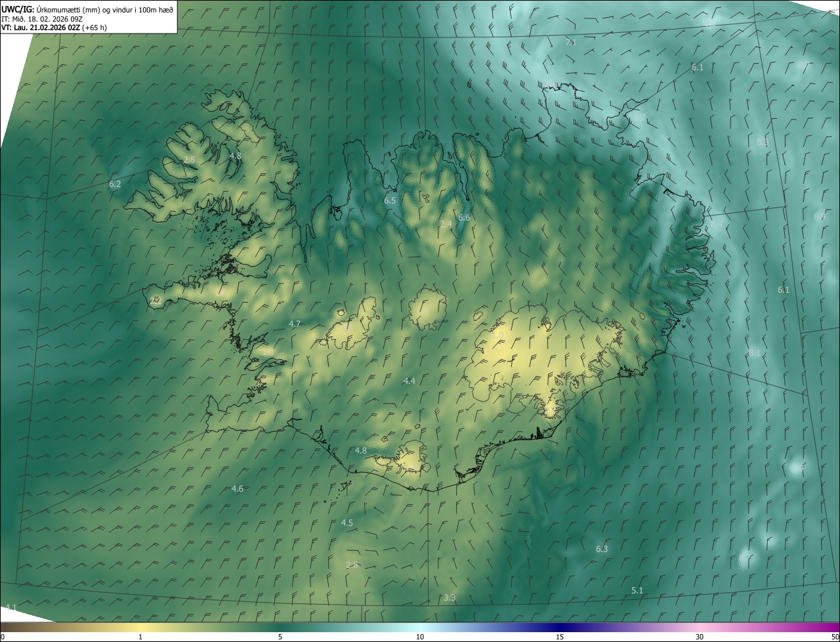Pick the 6.5 value label
The width and height of the screenshot is (840, 642).
coord(390,200)
